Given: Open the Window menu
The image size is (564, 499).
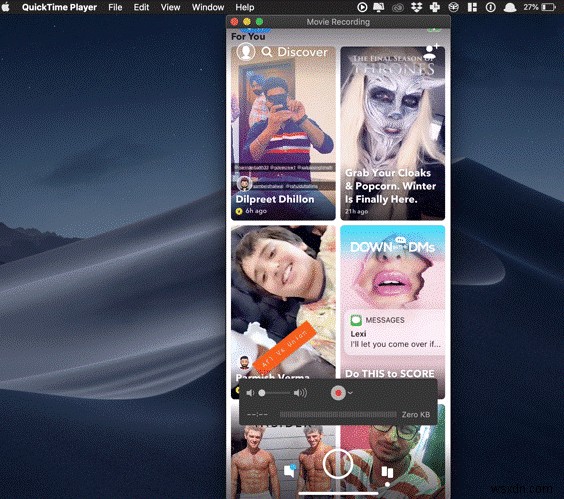Looking at the screenshot, I should pyautogui.click(x=208, y=7).
